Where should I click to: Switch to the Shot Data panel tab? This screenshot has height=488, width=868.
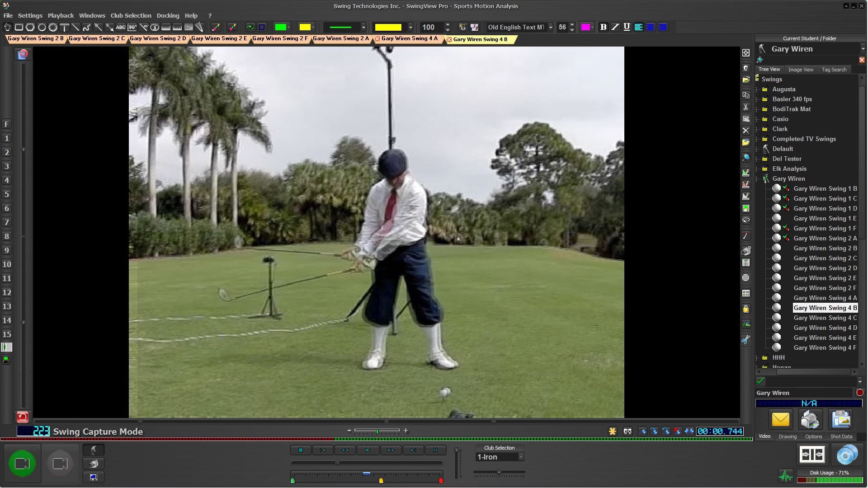tap(841, 436)
